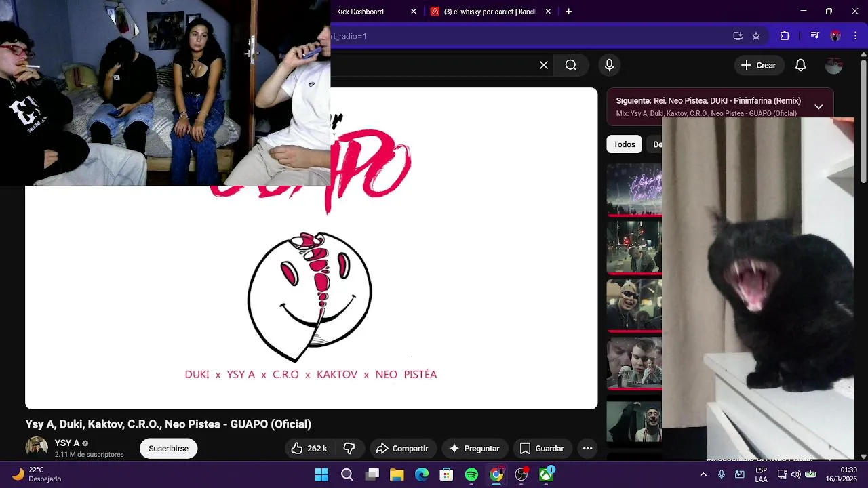Click 2.11 M de suscriptores text
This screenshot has width=868, height=488.
pos(89,454)
